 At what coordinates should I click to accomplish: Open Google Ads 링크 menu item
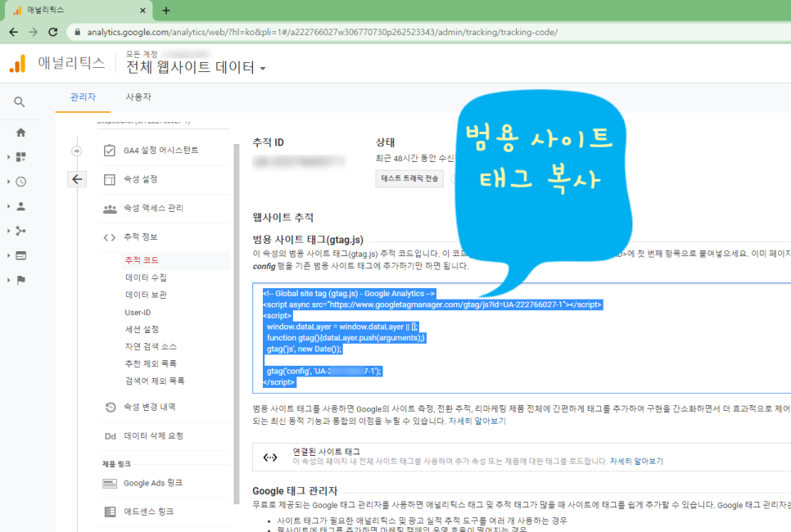pyautogui.click(x=164, y=484)
